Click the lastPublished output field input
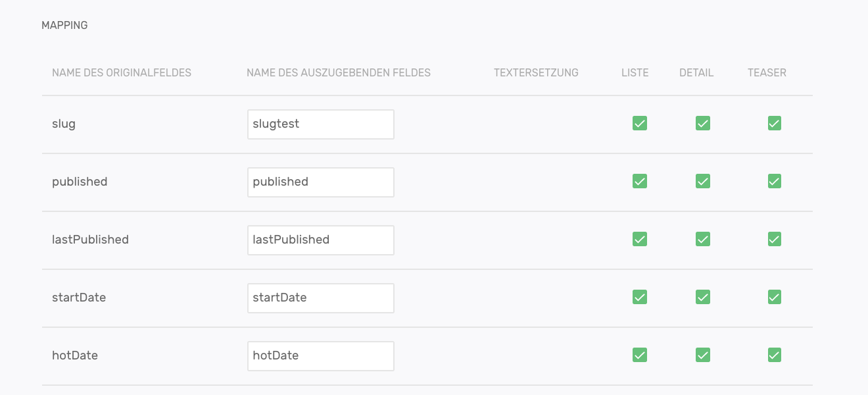Screen dimensions: 868x395 pos(320,240)
